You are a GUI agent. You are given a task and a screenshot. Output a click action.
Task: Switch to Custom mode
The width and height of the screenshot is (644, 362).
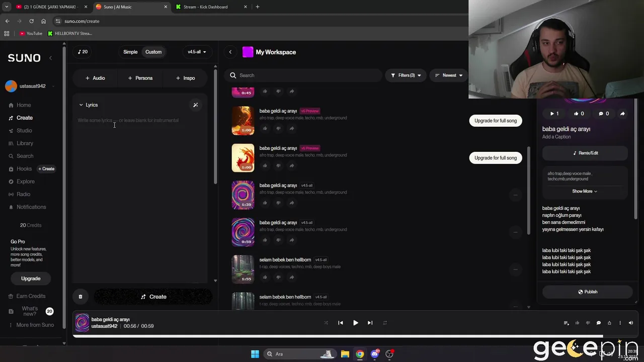coord(153,52)
